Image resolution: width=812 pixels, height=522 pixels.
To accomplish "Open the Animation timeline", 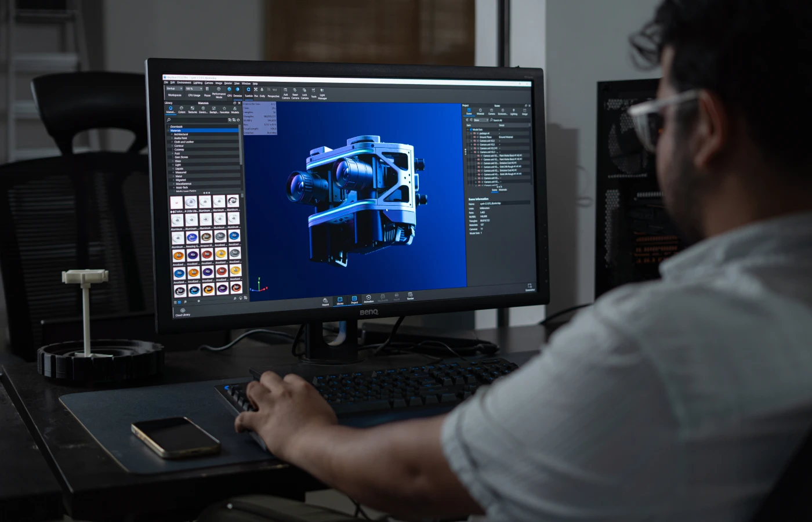I will point(369,299).
